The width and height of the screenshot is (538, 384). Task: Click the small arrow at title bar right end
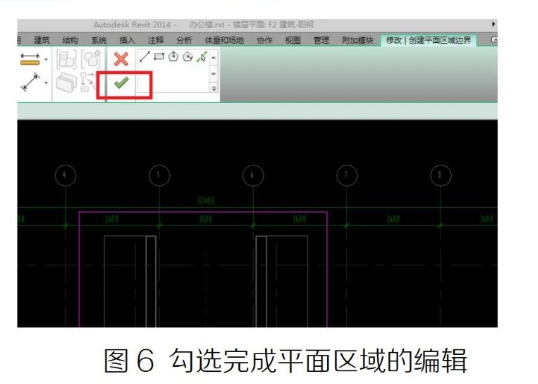click(493, 24)
